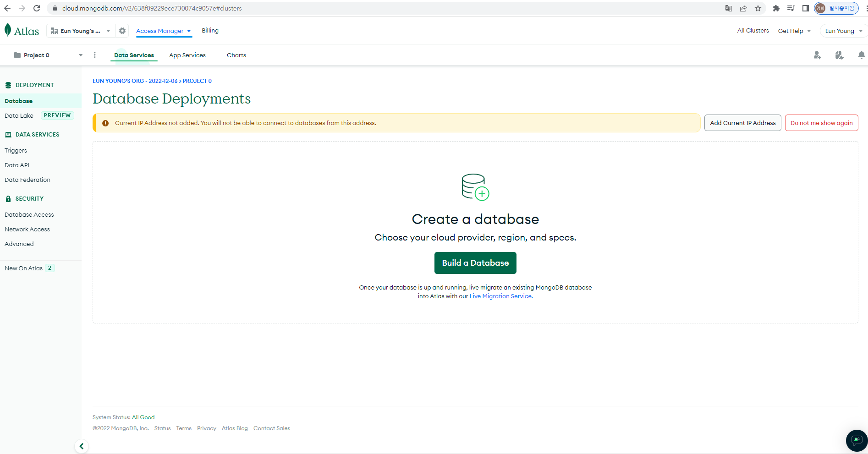This screenshot has height=454, width=868.
Task: Click the project options three-dot menu
Action: click(95, 55)
